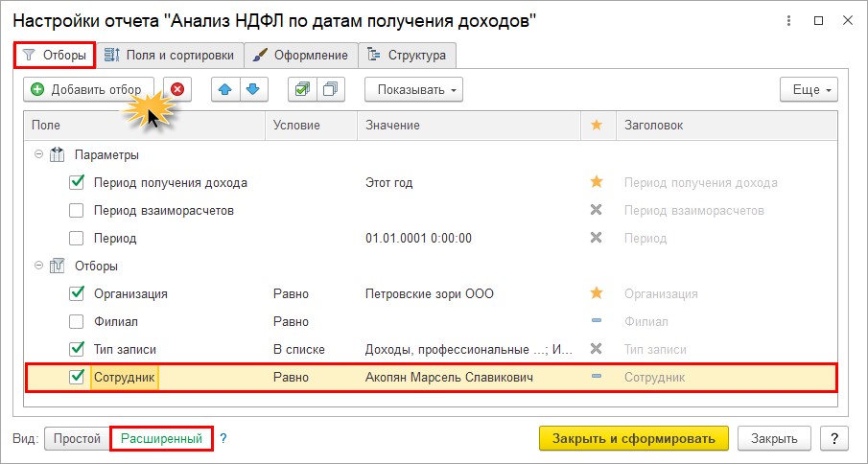Image resolution: width=868 pixels, height=464 pixels.
Task: Click the Добавить отбор button
Action: click(88, 89)
